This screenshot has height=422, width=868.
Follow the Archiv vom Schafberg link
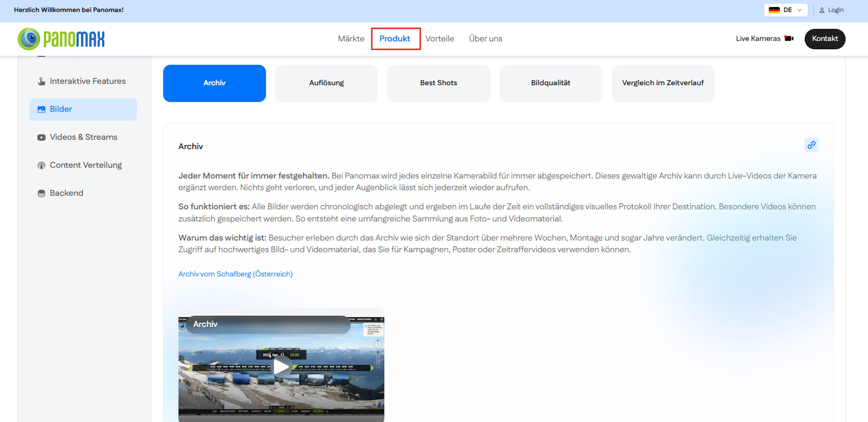pos(235,274)
